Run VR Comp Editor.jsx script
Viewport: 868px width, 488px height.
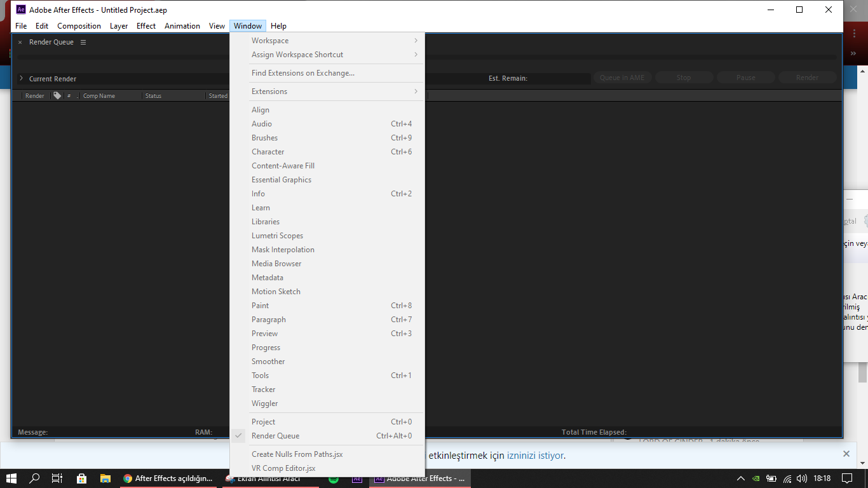click(327, 468)
